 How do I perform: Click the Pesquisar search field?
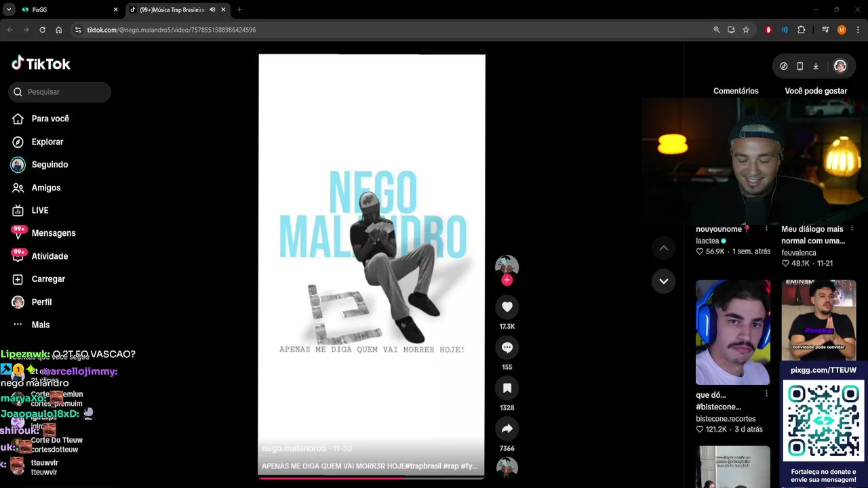(60, 92)
